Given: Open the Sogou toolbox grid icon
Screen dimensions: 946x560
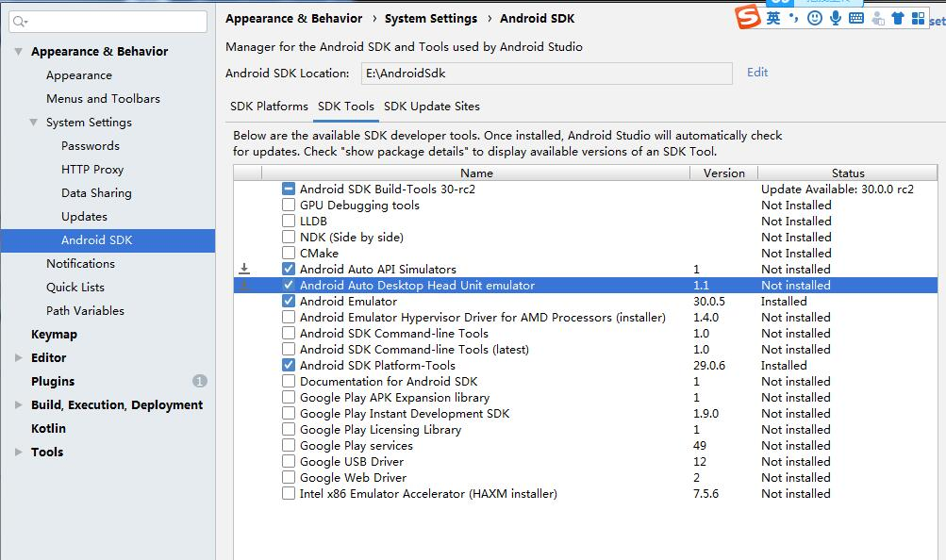Looking at the screenshot, I should (x=917, y=18).
